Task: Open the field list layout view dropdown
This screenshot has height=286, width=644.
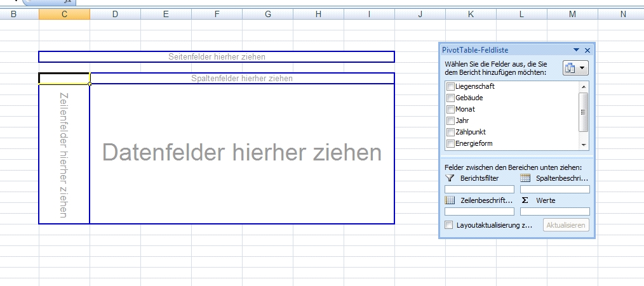Action: click(575, 68)
